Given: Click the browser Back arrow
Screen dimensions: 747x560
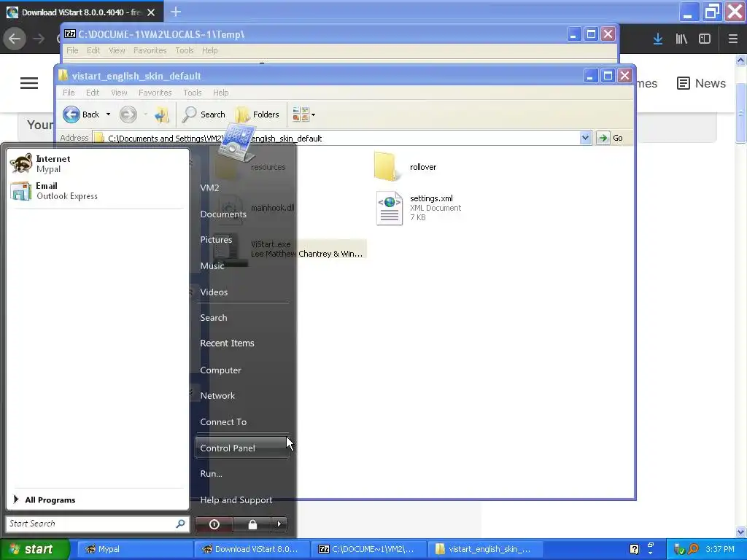Looking at the screenshot, I should point(15,39).
